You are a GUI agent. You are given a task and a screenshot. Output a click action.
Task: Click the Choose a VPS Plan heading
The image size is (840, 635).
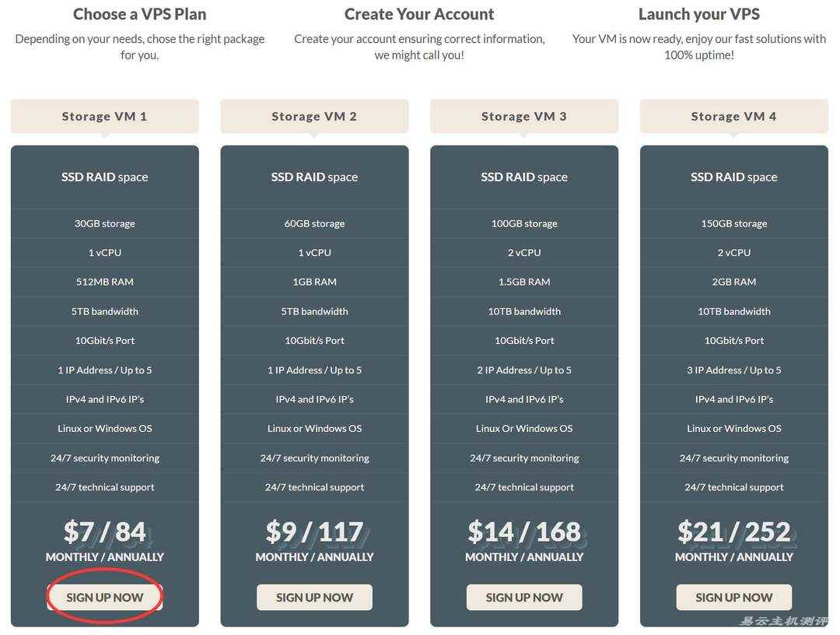[140, 14]
